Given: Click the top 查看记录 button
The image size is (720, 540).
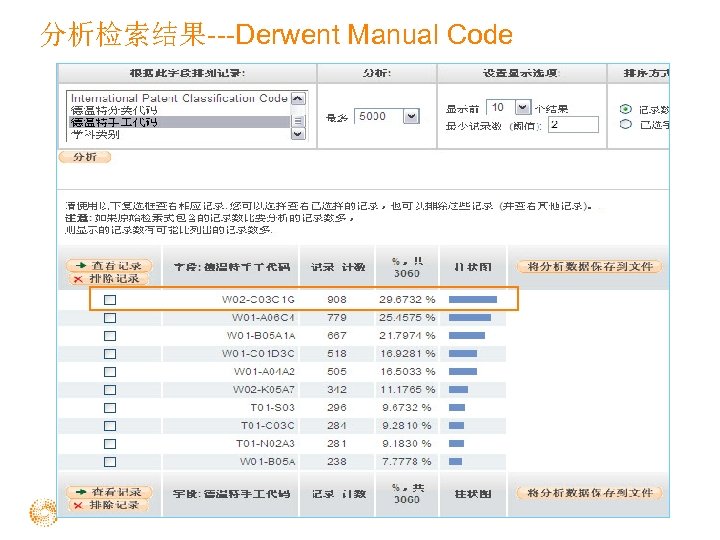Looking at the screenshot, I should pos(109,265).
